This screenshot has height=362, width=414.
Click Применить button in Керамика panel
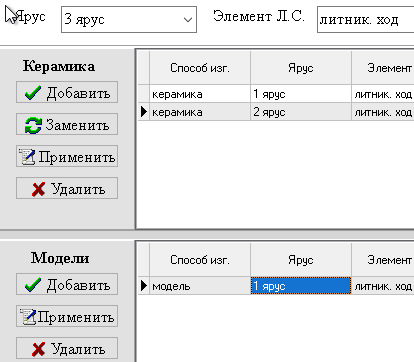click(x=67, y=156)
